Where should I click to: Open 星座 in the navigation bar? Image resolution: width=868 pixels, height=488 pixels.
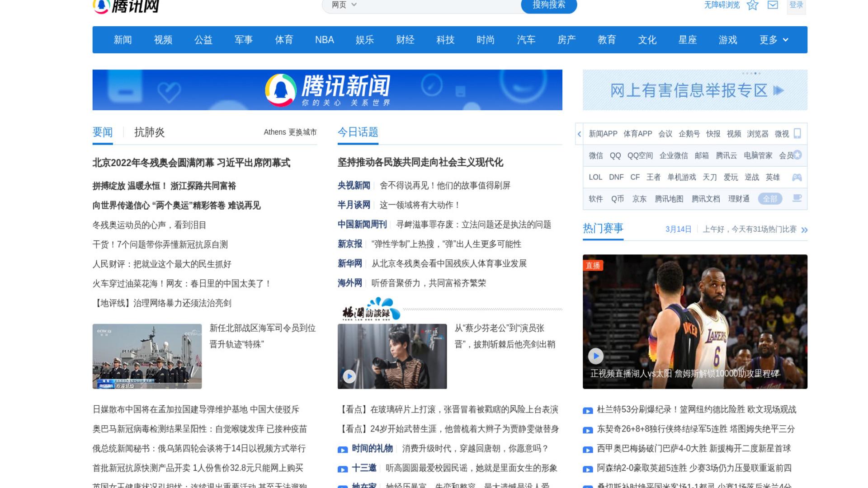(688, 40)
